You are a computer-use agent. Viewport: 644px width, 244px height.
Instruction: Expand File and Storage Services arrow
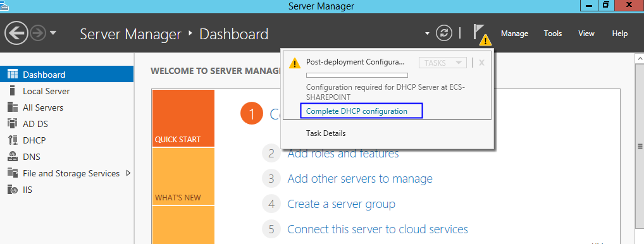pos(128,173)
